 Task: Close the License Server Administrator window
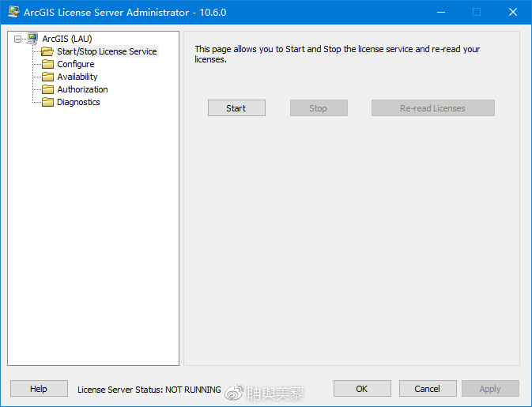pyautogui.click(x=513, y=12)
